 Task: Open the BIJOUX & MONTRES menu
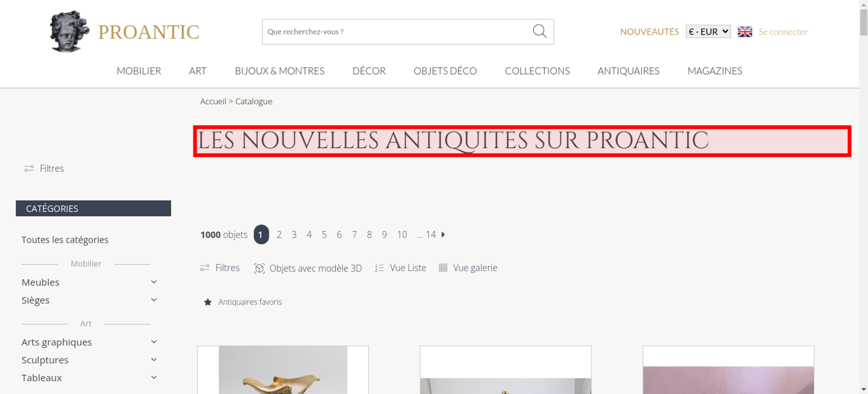[x=279, y=71]
